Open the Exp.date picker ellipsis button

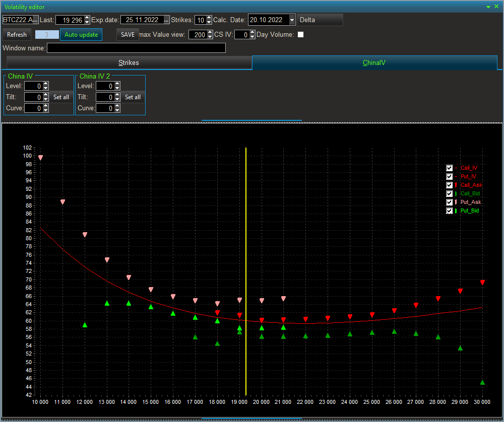click(x=166, y=20)
